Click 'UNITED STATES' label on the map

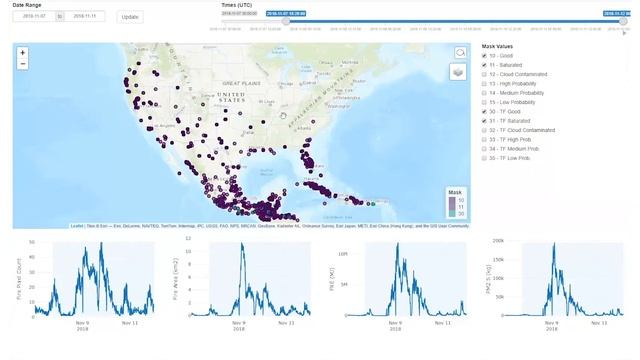pyautogui.click(x=231, y=97)
